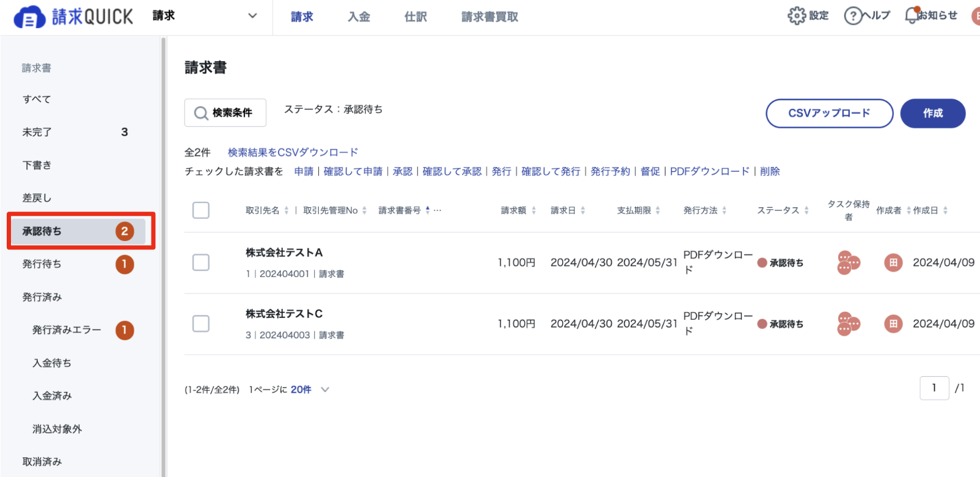Click 承認待ち status dot for 株式会社テストA

(x=762, y=263)
